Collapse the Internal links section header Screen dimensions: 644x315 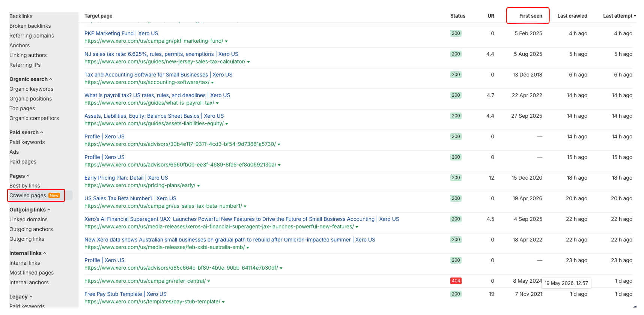coord(28,253)
